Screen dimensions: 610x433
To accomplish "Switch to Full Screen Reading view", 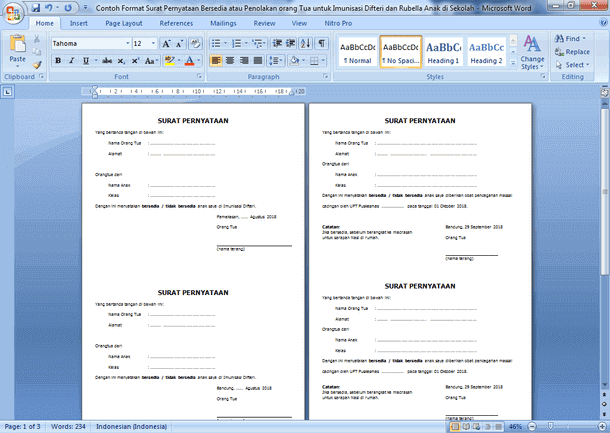I will coord(466,427).
